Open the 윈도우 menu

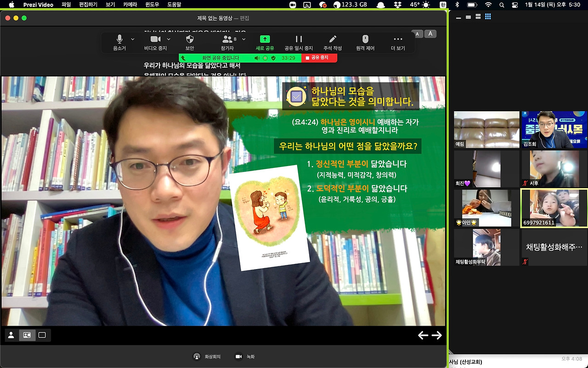tap(152, 5)
